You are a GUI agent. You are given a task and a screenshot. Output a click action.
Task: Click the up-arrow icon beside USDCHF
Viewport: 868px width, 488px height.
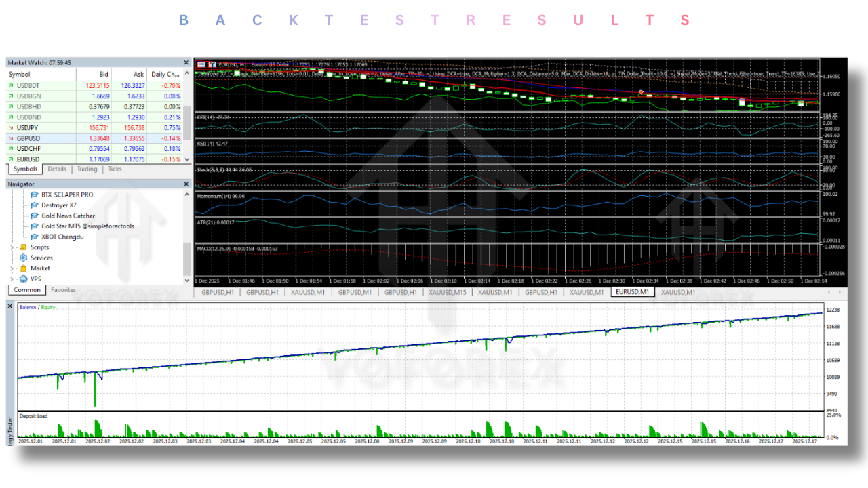point(11,148)
